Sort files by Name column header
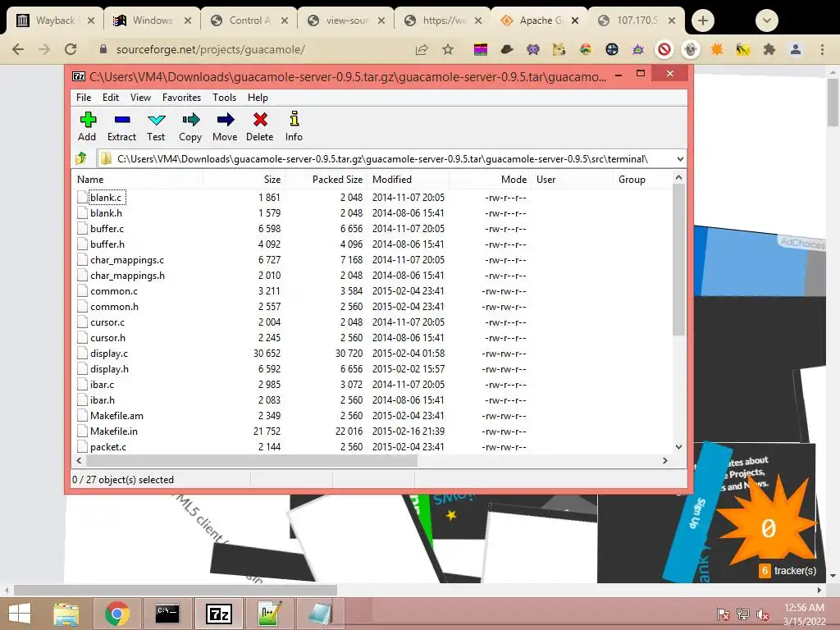 click(x=137, y=180)
